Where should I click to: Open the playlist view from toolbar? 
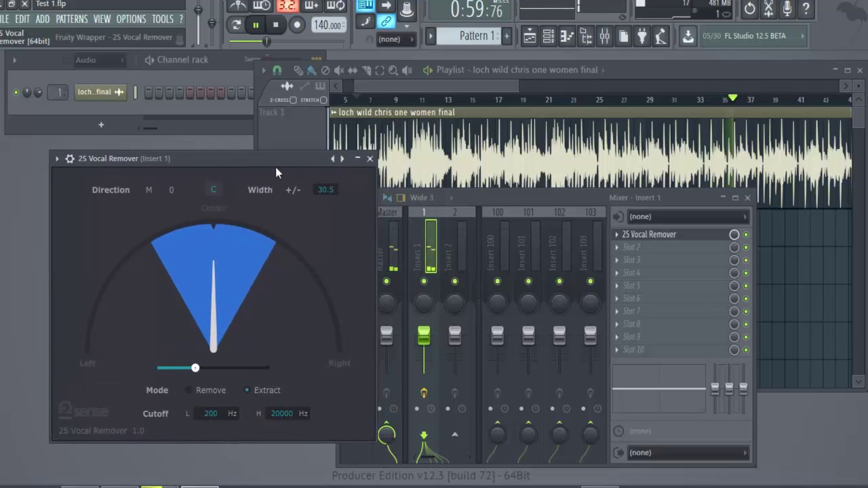[529, 37]
